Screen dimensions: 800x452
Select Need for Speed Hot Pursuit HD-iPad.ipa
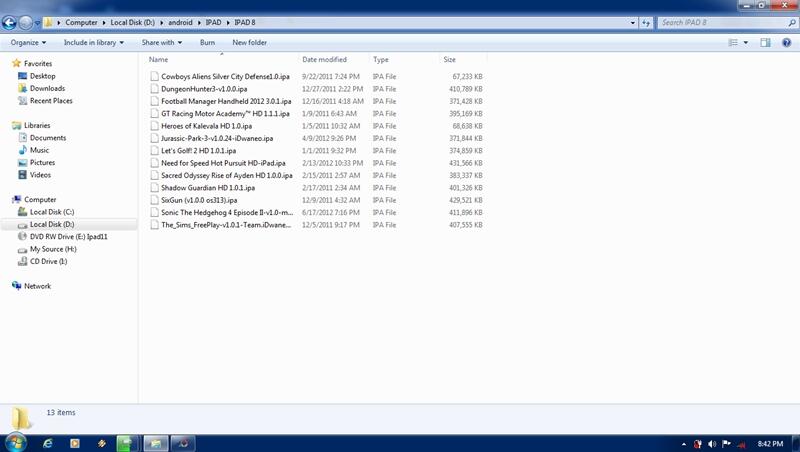[223, 163]
